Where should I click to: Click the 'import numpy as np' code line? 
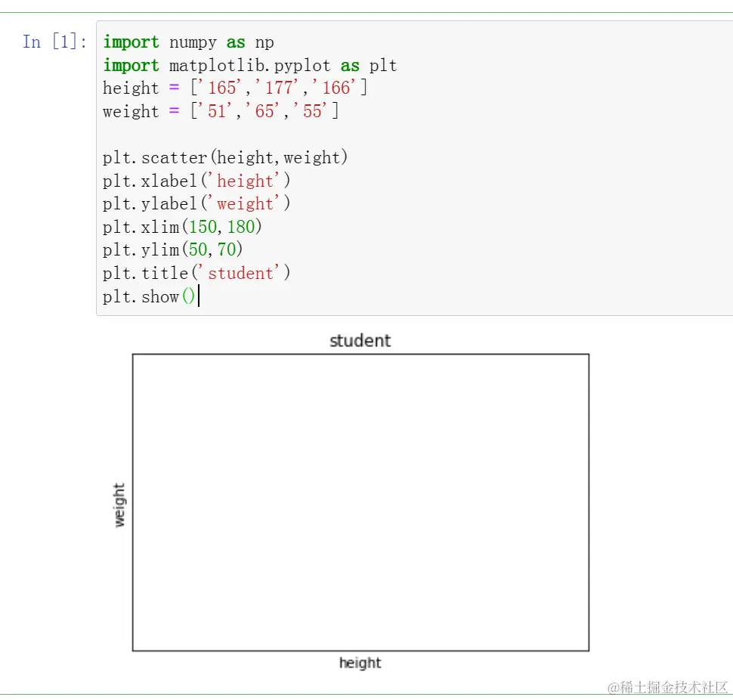[188, 42]
